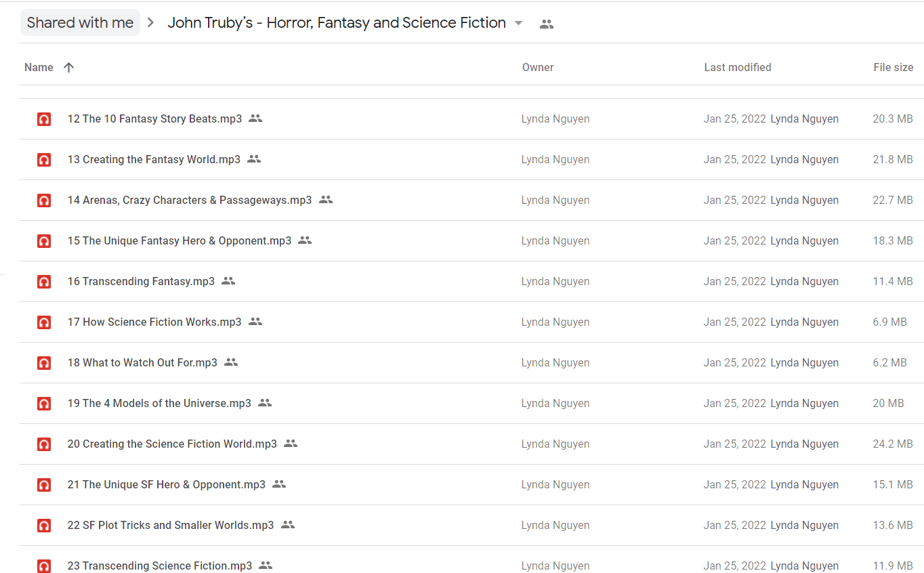Viewport: 924px width, 573px height.
Task: Click audio icon for 19 The 4 Models
Action: pyautogui.click(x=44, y=404)
